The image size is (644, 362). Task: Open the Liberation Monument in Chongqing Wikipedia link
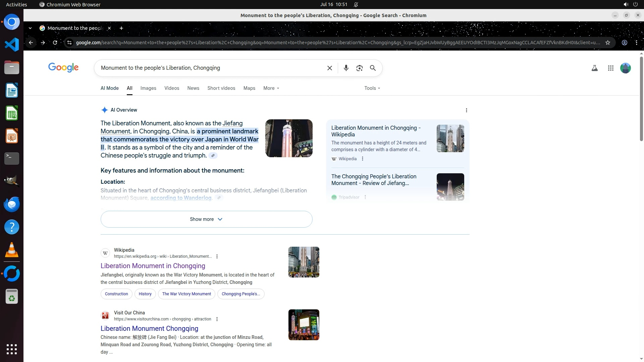153,266
